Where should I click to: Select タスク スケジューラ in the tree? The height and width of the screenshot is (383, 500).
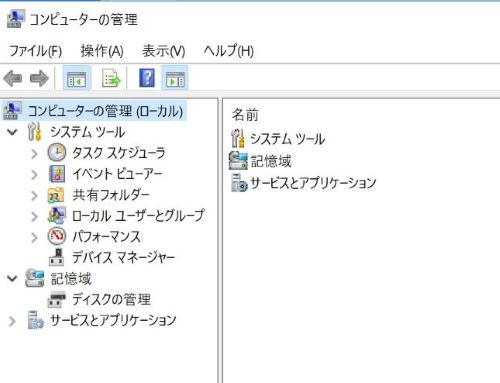[119, 153]
